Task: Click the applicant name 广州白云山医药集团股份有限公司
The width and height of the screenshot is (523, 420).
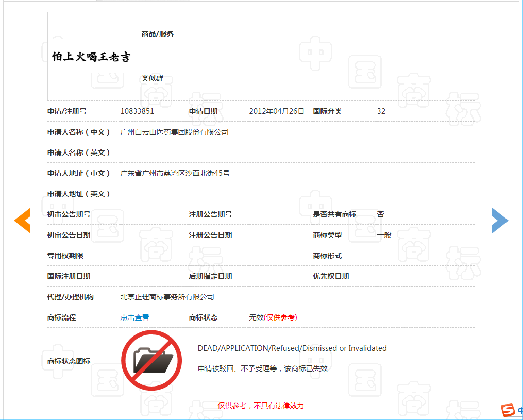Action: 174,132
